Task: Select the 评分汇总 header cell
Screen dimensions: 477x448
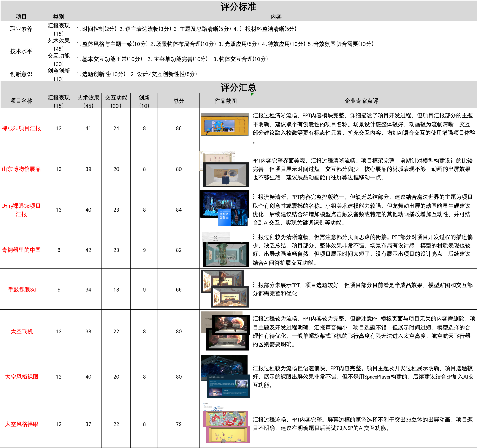Action: coord(238,87)
